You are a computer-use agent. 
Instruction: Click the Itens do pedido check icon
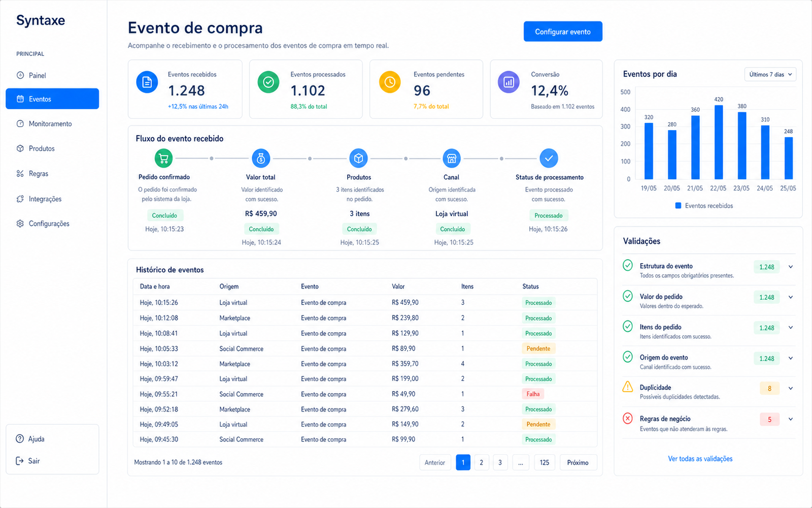point(628,326)
